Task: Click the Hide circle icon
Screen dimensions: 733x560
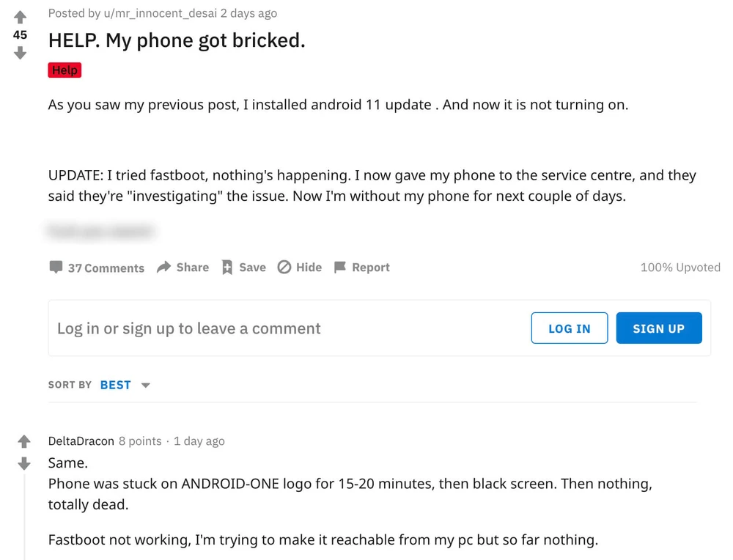Action: 284,268
